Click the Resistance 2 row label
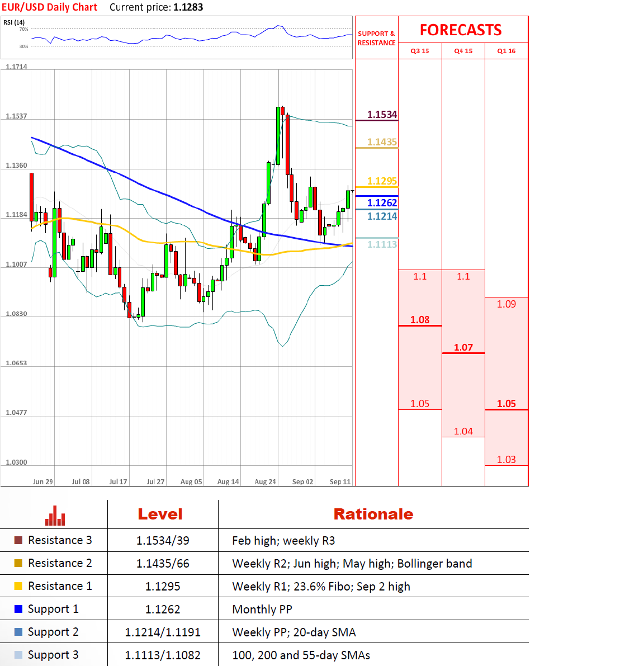Image resolution: width=644 pixels, height=666 pixels. click(60, 563)
